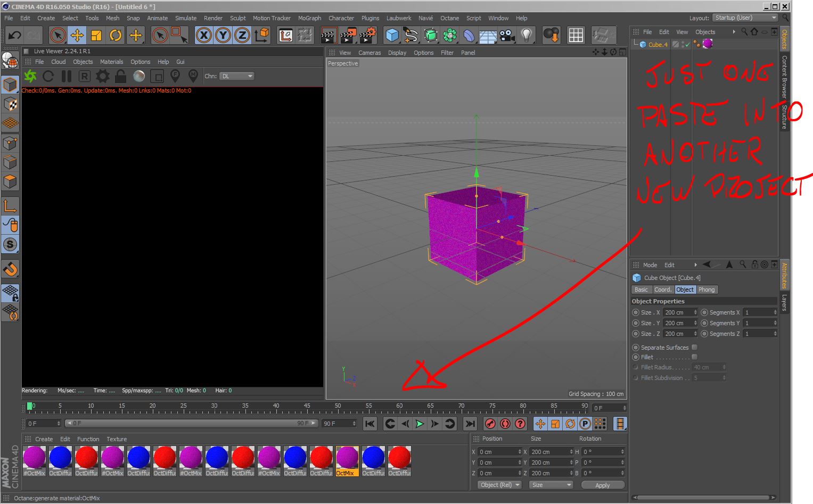Screen dimensions: 813x504
Task: Switch to the Coord. tab in Attributes
Action: (663, 290)
